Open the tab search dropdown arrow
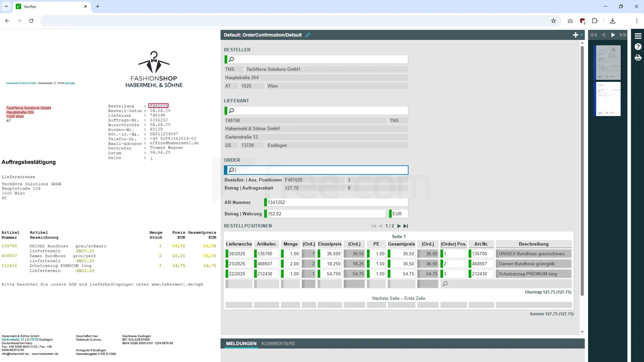Viewport: 644px width, 362px height. click(x=6, y=6)
